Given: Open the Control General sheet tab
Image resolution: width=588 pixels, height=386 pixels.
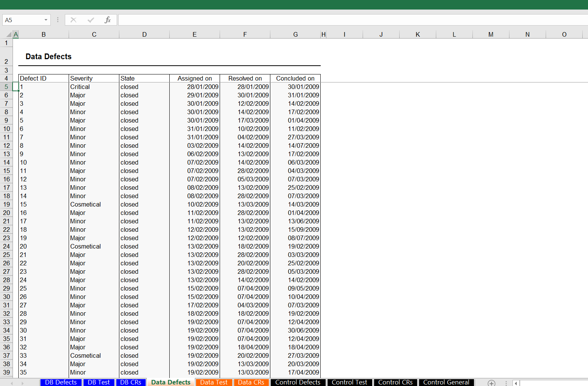Looking at the screenshot, I should coord(446,382).
